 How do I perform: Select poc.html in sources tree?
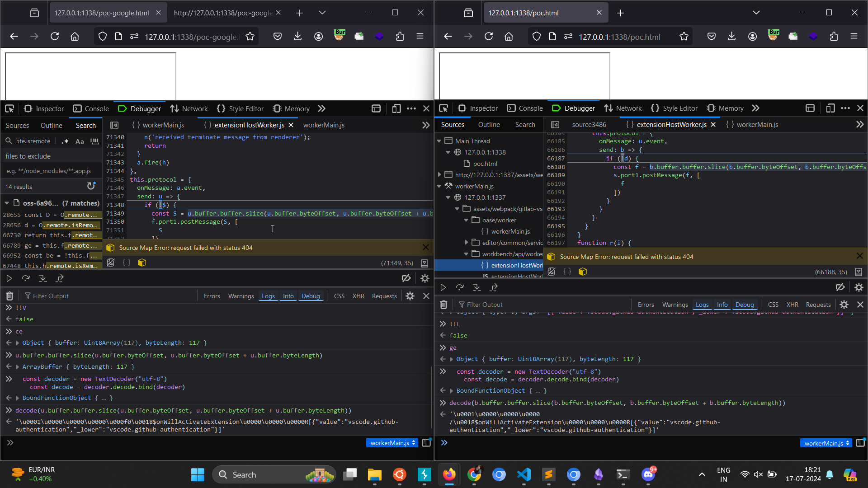click(x=485, y=164)
